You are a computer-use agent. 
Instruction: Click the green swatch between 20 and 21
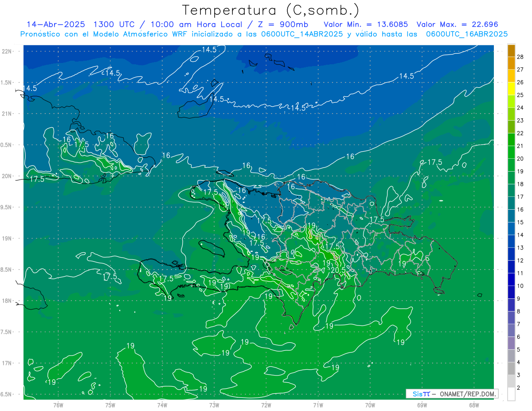pyautogui.click(x=511, y=152)
